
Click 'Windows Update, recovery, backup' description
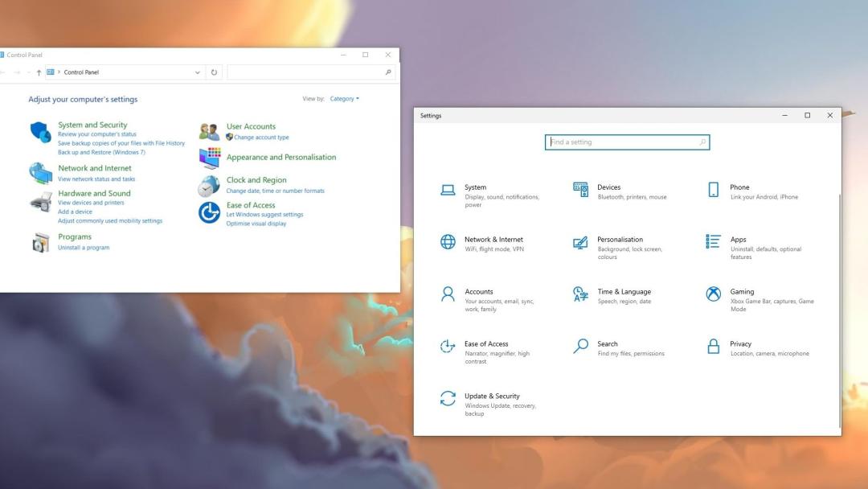point(501,410)
